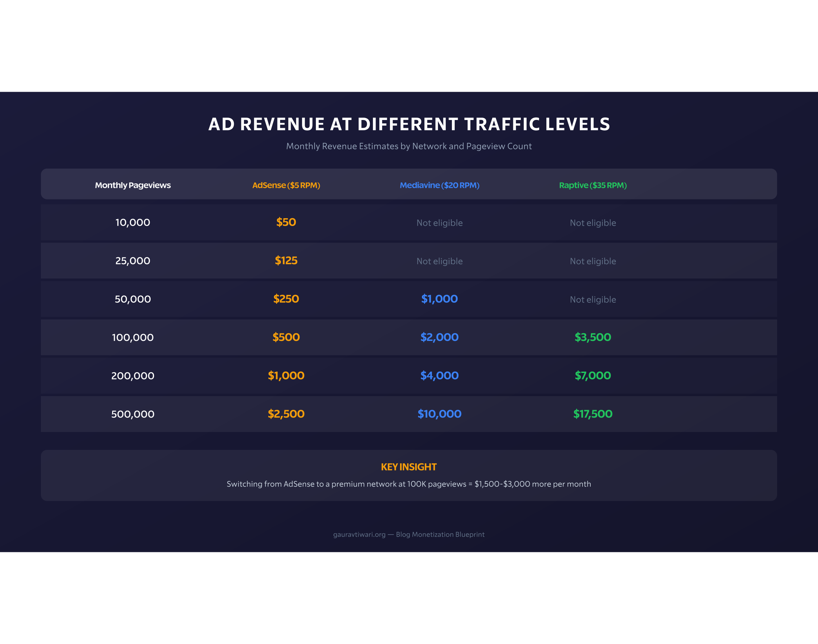Select the $50 AdSense revenue value
Viewport: 818px width, 644px height.
(x=286, y=222)
